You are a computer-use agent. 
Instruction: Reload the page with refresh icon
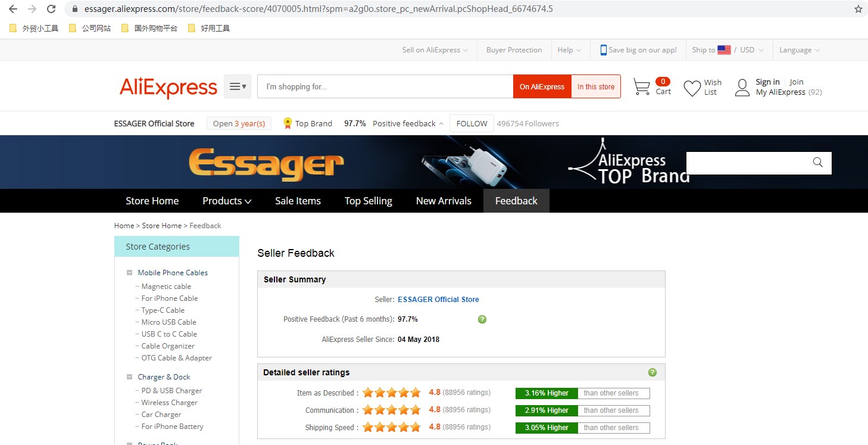pyautogui.click(x=51, y=9)
